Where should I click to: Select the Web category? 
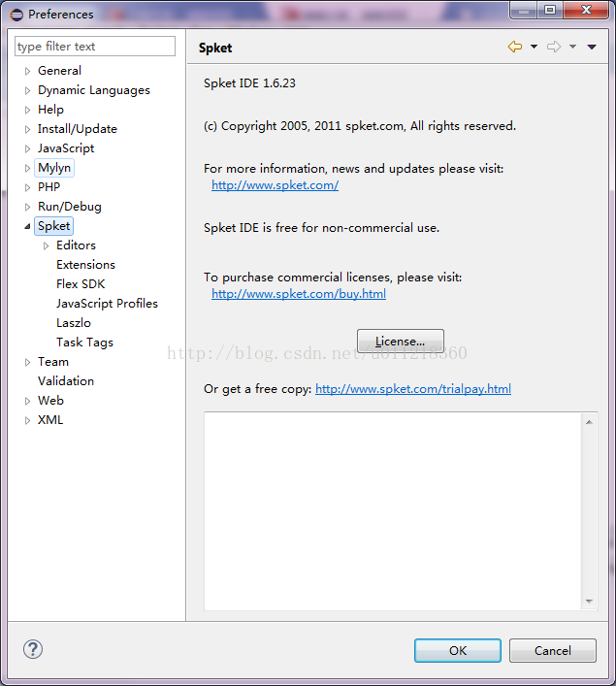tap(50, 401)
